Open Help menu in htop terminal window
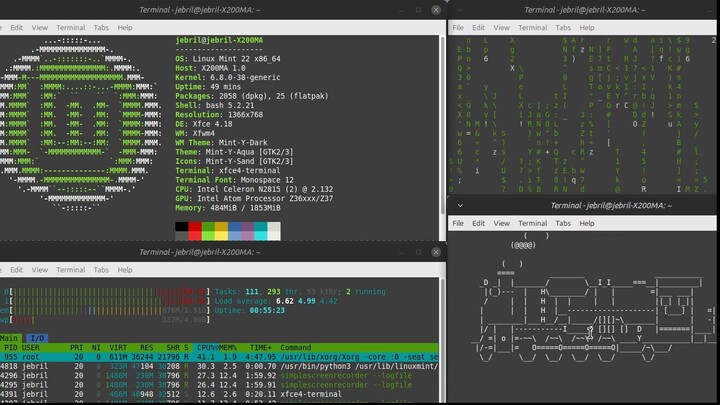This screenshot has height=405, width=720. coord(124,270)
